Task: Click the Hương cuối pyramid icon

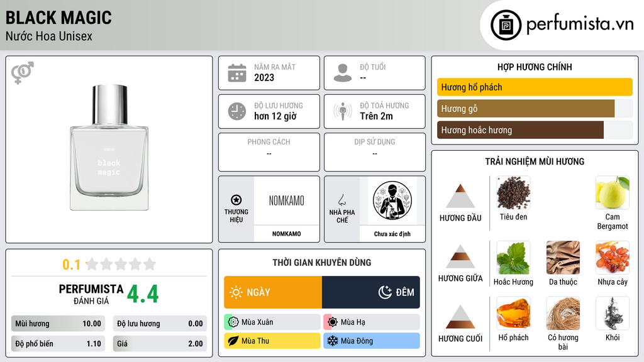Action: [460, 317]
